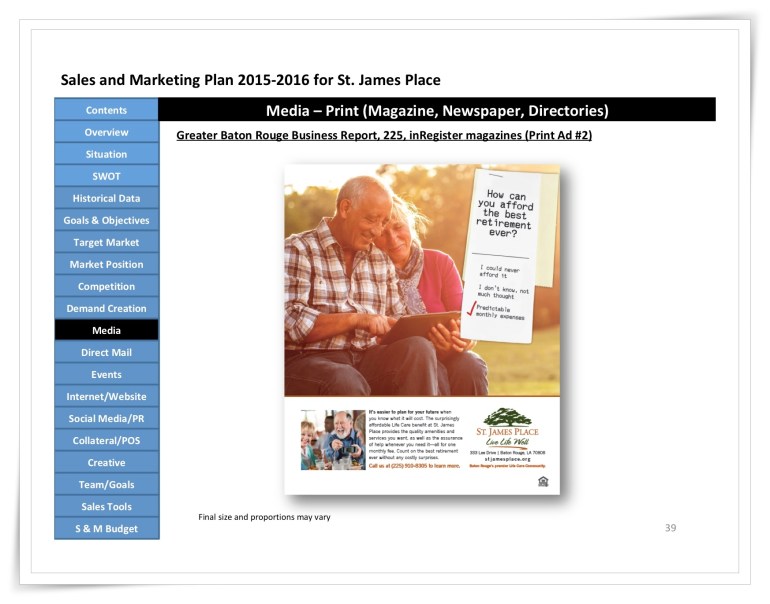Click the Equal Housing Opportunity icon
Image resolution: width=770 pixels, height=604 pixels.
coord(543,481)
